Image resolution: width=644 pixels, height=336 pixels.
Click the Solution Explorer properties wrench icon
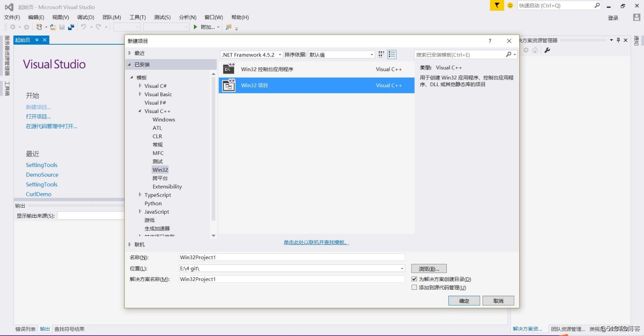pos(547,50)
